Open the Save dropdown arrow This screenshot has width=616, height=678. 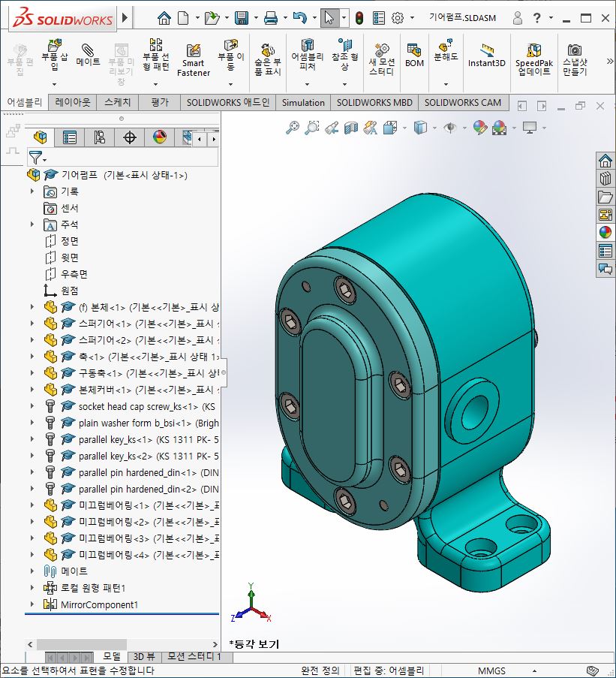256,18
